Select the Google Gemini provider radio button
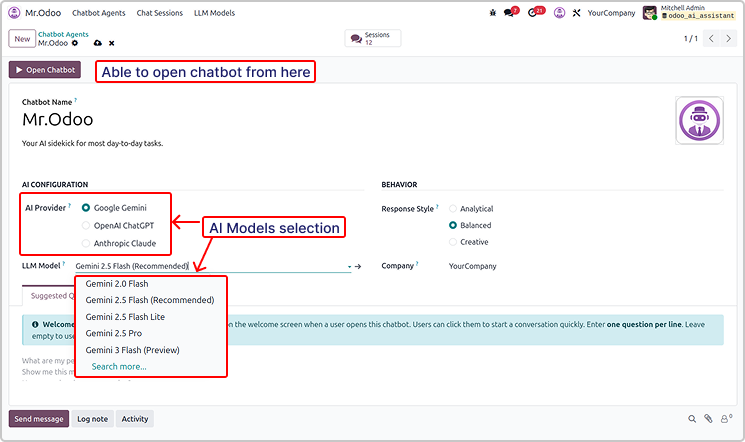The width and height of the screenshot is (745, 442). 85,208
